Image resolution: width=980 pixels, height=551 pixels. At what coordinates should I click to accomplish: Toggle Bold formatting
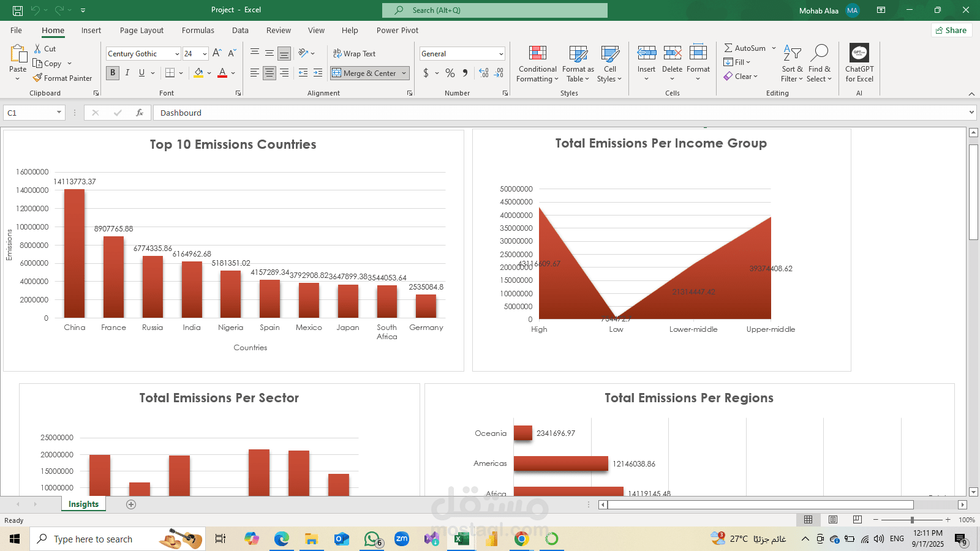113,73
